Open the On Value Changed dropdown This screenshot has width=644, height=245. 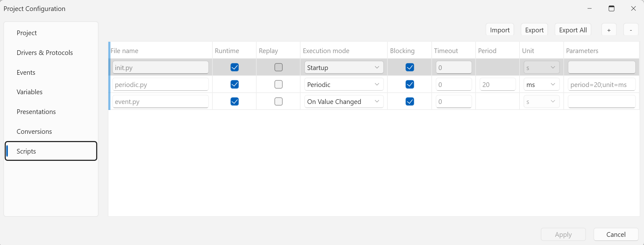click(344, 101)
